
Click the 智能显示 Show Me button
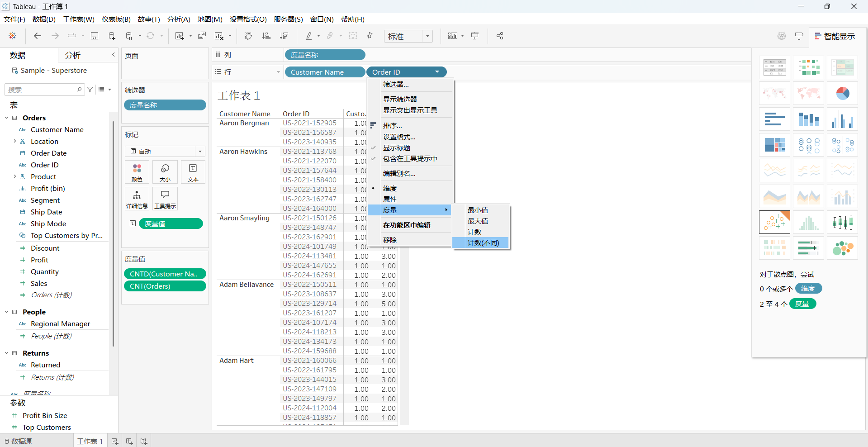835,36
